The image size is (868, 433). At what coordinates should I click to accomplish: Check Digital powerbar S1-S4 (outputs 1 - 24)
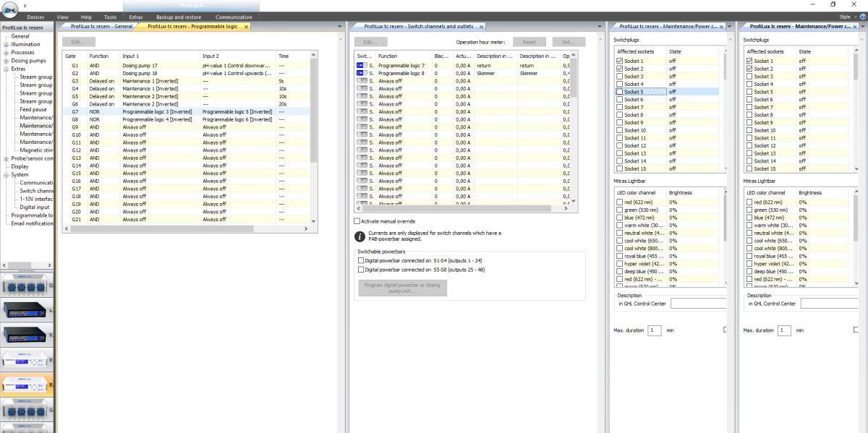[x=361, y=260]
